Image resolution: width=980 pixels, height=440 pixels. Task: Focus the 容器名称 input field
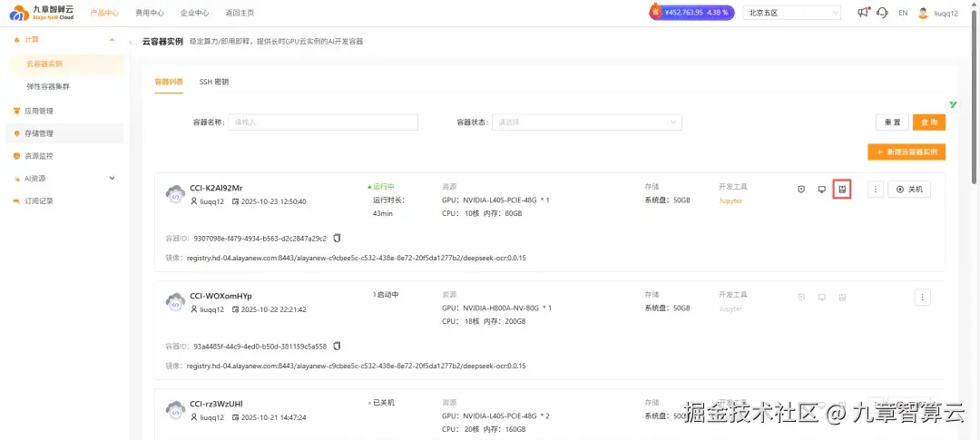click(322, 122)
